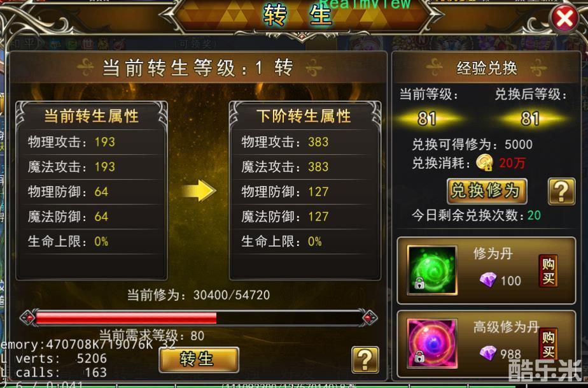Click the red 修为 progress bar

click(199, 318)
